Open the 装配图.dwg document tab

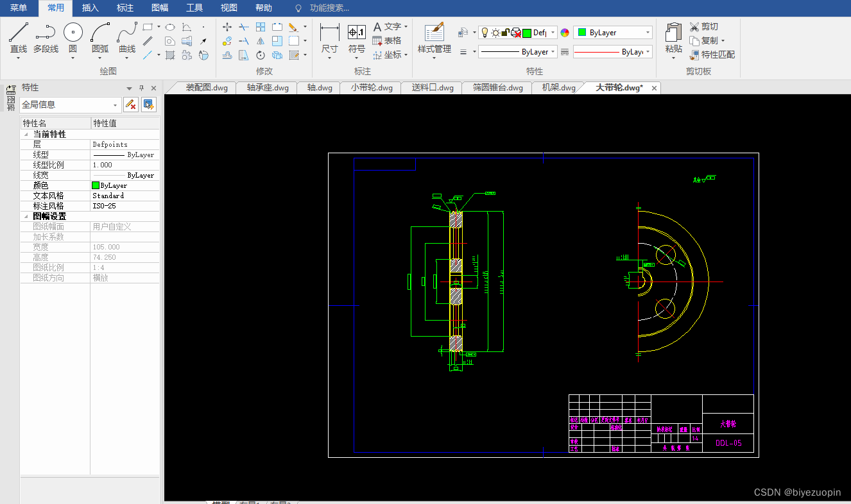click(207, 88)
